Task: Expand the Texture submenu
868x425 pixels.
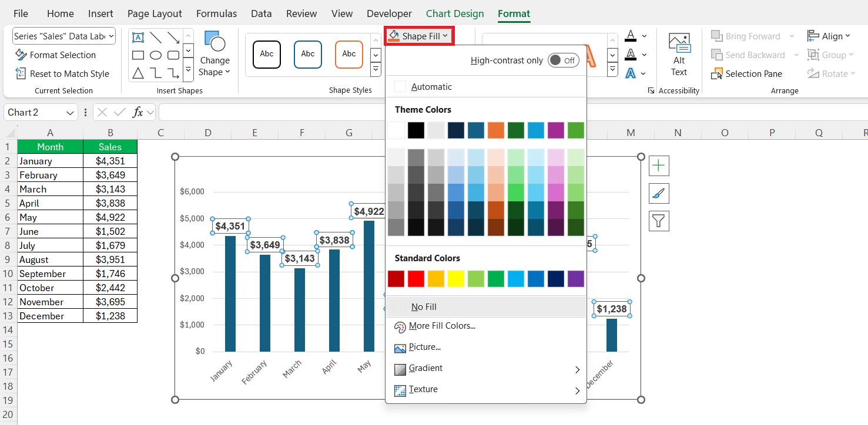Action: coord(486,390)
